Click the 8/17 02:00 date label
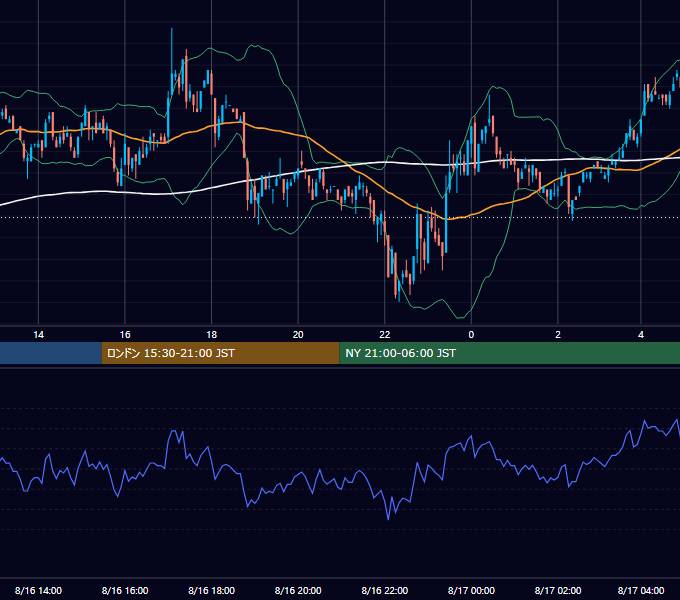Viewport: 680px width, 600px height. tap(558, 590)
